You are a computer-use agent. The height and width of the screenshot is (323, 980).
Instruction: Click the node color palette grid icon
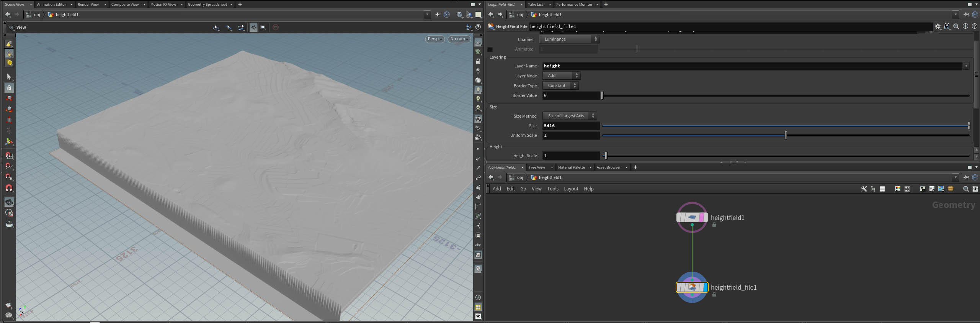[x=897, y=189]
